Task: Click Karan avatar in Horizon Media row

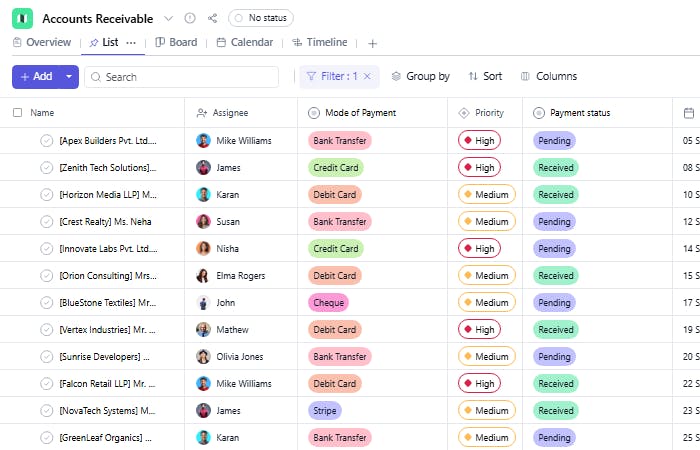Action: click(x=203, y=195)
